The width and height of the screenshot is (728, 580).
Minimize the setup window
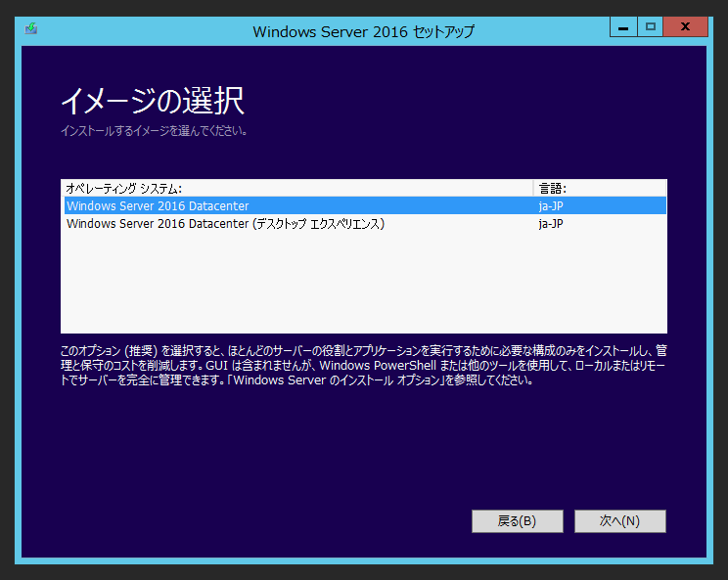(623, 27)
